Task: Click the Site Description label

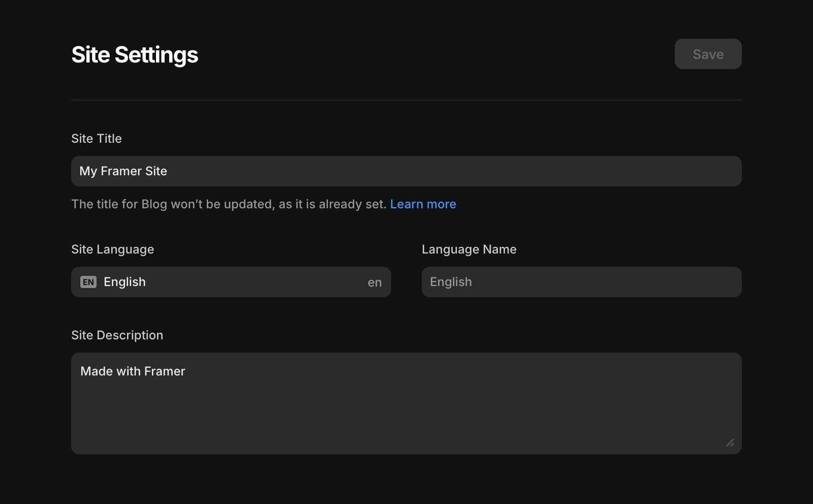Action: pos(117,335)
